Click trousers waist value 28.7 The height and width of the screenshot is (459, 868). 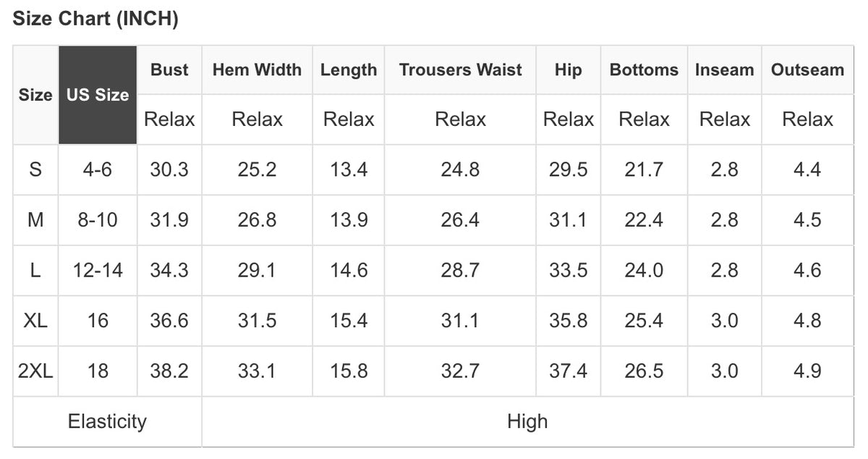pos(460,270)
